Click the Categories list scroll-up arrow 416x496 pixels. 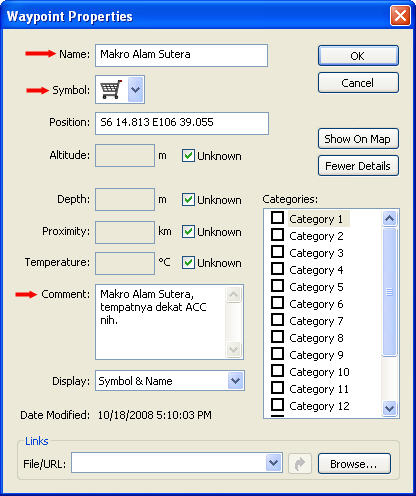[390, 219]
